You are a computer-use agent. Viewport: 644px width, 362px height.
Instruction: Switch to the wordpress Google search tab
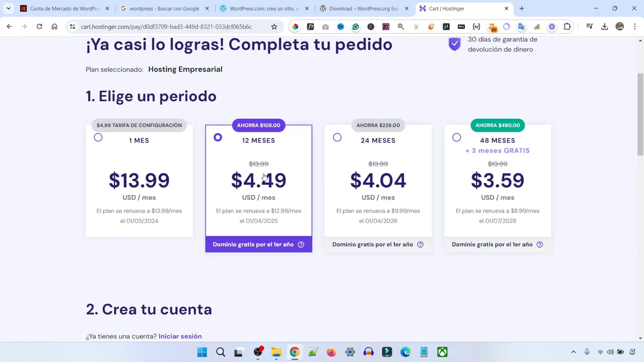coord(164,8)
